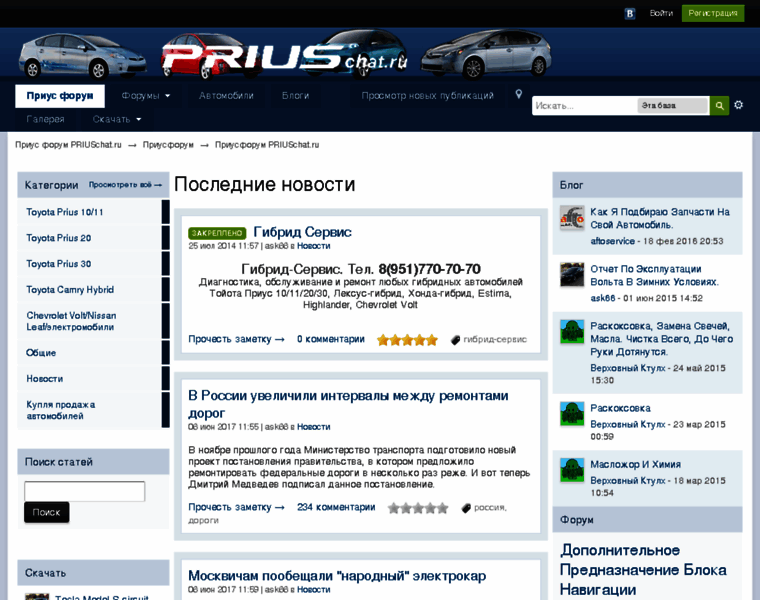Expand the Форумы dropdown menu
760x600 pixels.
(146, 95)
